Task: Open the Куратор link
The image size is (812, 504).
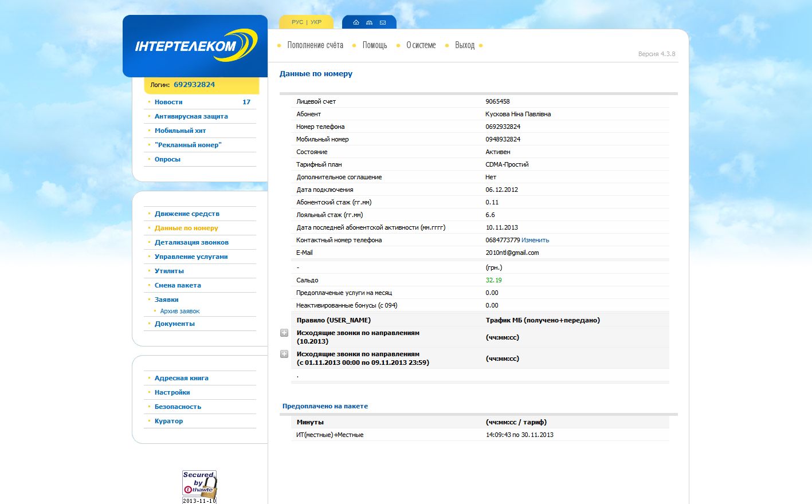Action: pyautogui.click(x=169, y=421)
